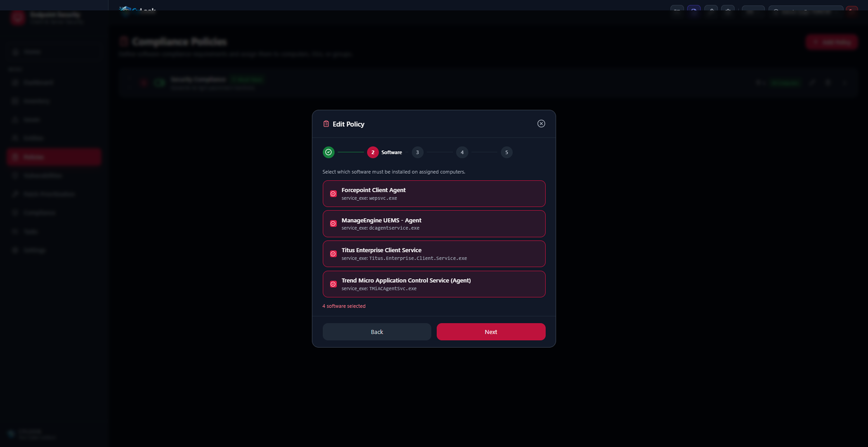
Task: Click the clipboard icon beside Edit Policy
Action: (326, 124)
